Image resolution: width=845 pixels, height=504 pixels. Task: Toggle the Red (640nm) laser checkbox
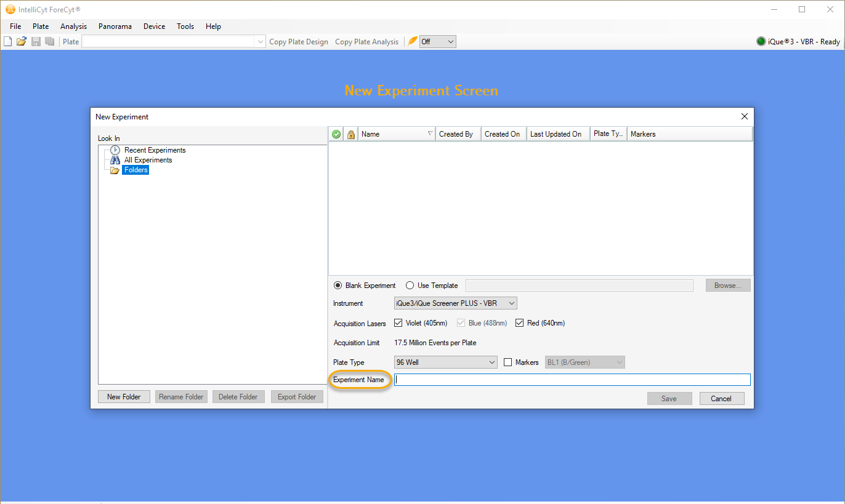point(519,323)
